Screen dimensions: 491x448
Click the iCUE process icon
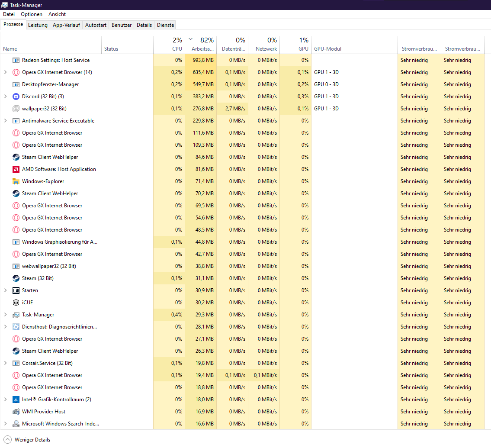click(x=16, y=303)
